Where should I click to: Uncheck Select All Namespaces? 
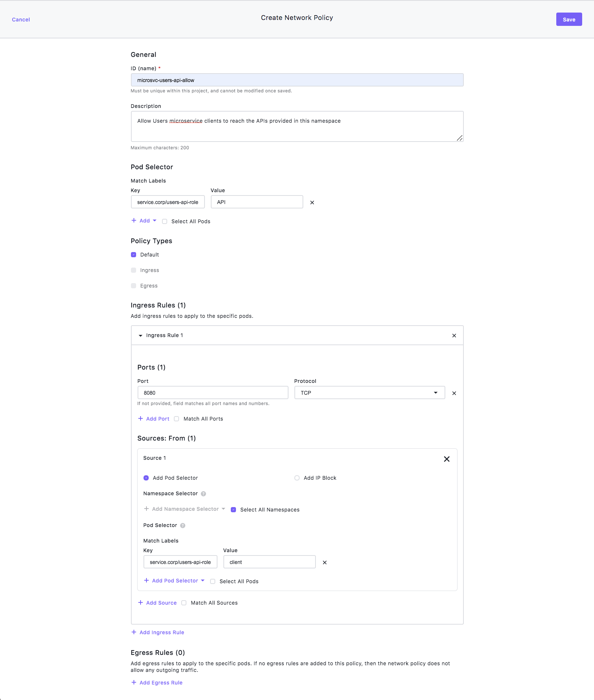click(233, 510)
